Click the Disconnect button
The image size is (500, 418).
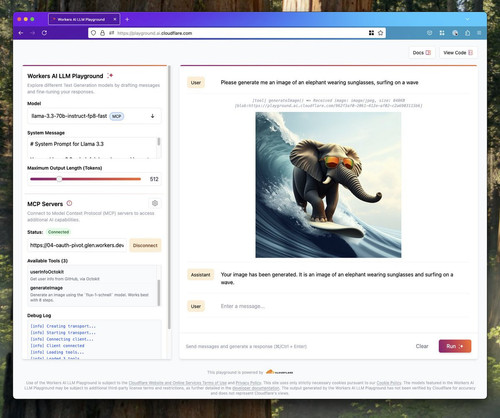(x=145, y=245)
